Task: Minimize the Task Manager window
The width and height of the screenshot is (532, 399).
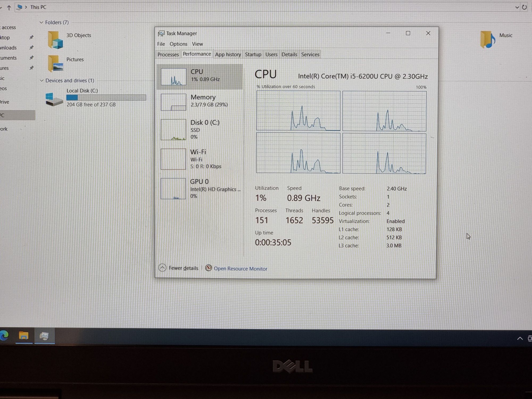Action: (x=388, y=33)
